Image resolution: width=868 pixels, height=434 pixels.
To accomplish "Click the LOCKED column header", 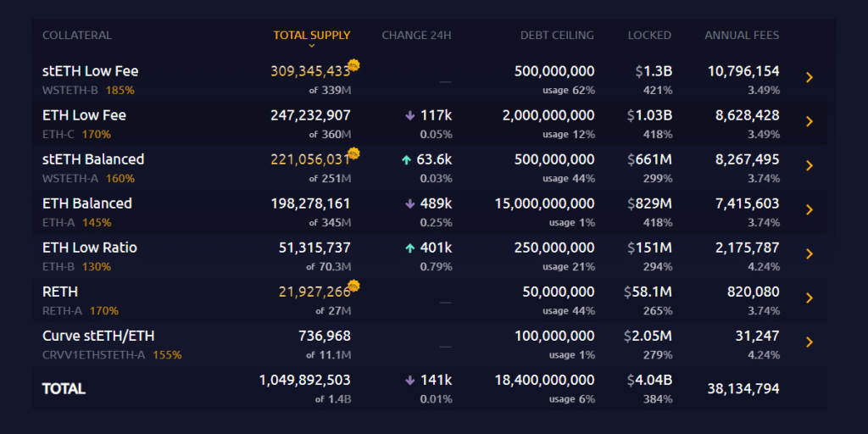I will [649, 36].
